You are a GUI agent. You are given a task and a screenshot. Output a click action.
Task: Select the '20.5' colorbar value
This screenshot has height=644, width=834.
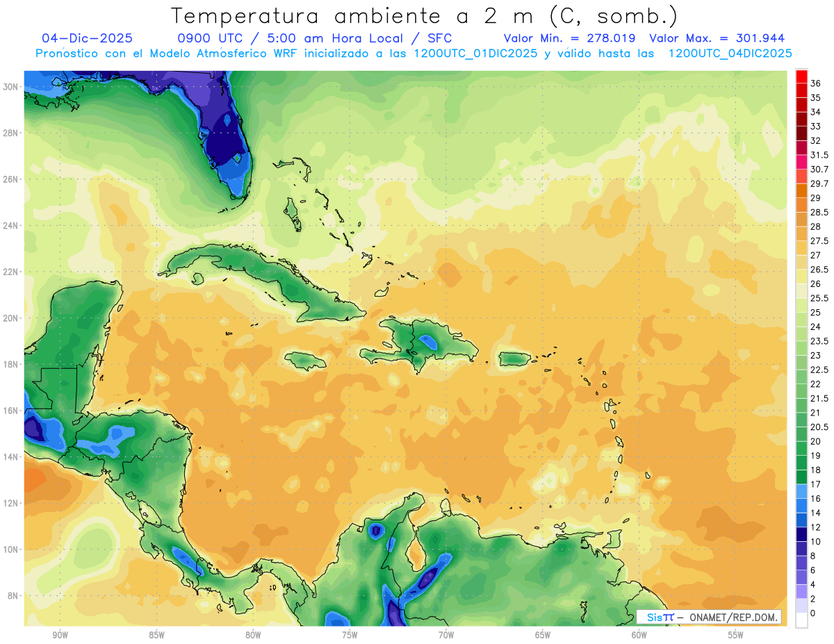819,427
